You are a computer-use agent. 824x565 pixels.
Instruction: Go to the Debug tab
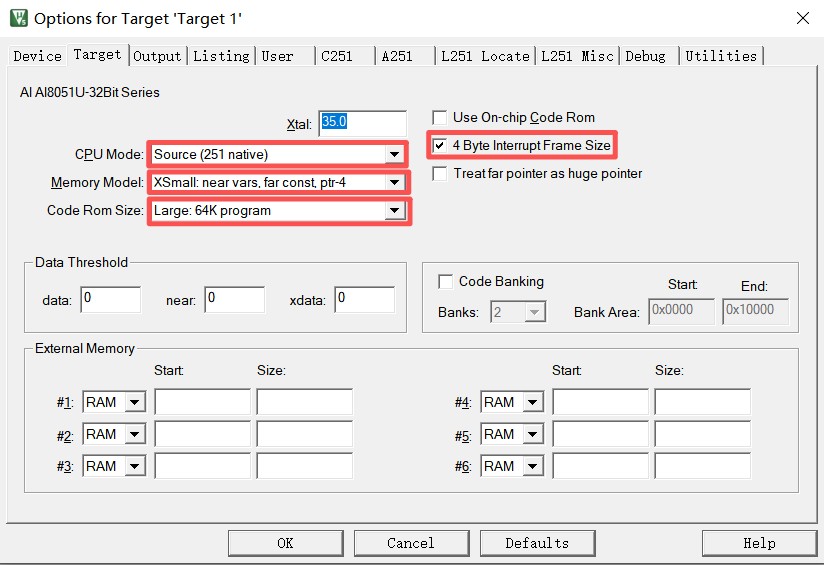pyautogui.click(x=649, y=56)
